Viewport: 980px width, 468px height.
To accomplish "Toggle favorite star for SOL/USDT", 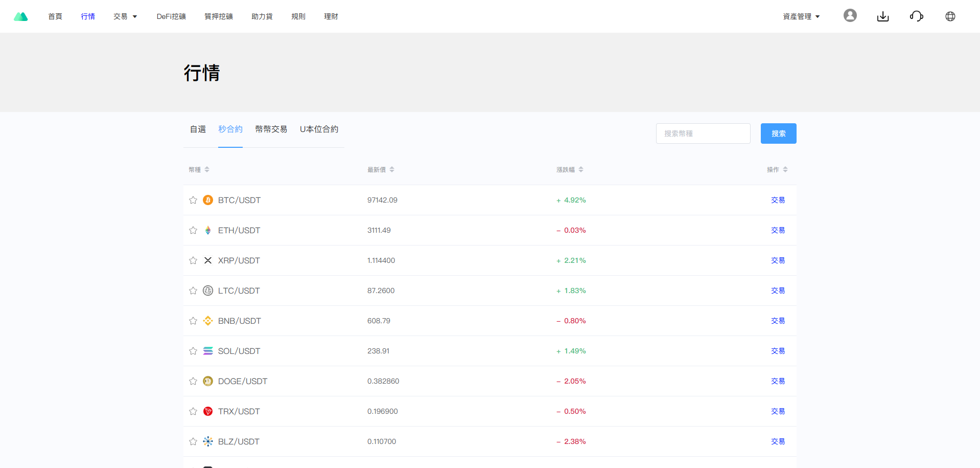I will [x=193, y=351].
